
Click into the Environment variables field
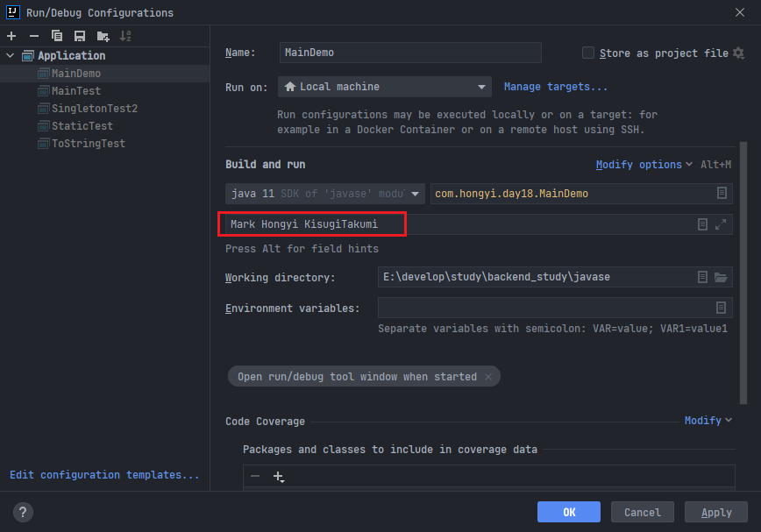[x=544, y=308]
